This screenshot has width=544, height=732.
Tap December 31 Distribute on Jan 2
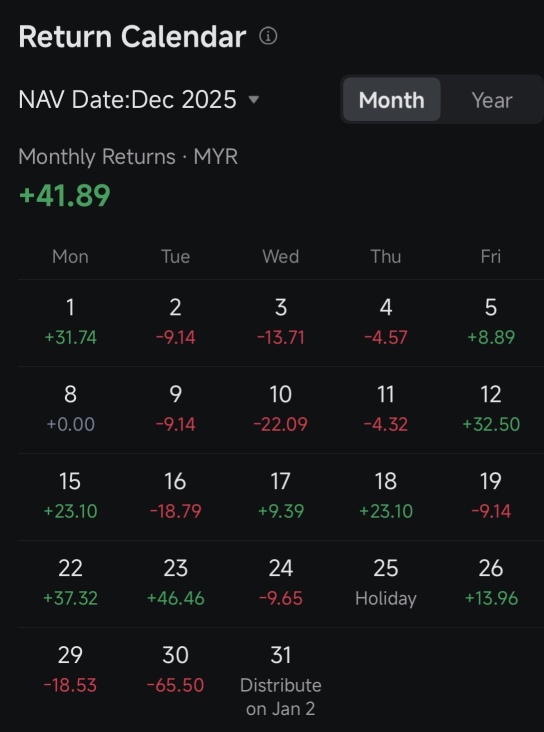281,681
